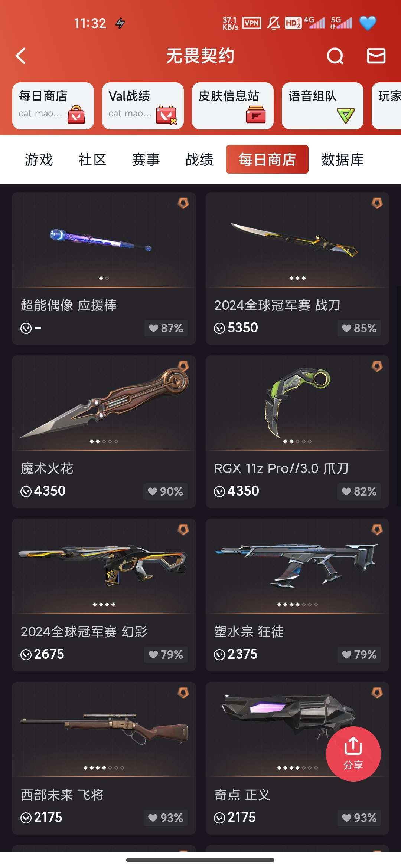
Task: Tap the badge icon on 2024全球冠军赛 幻影 card
Action: [x=183, y=529]
